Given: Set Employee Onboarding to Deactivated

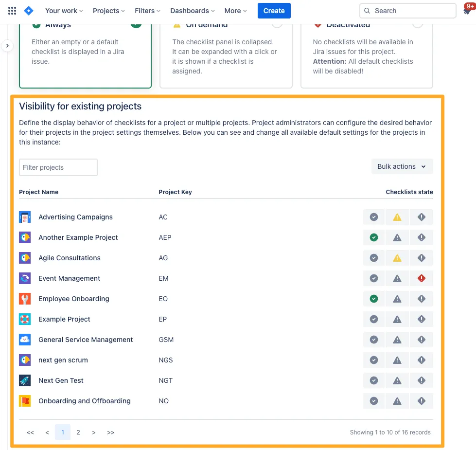Looking at the screenshot, I should tap(422, 299).
